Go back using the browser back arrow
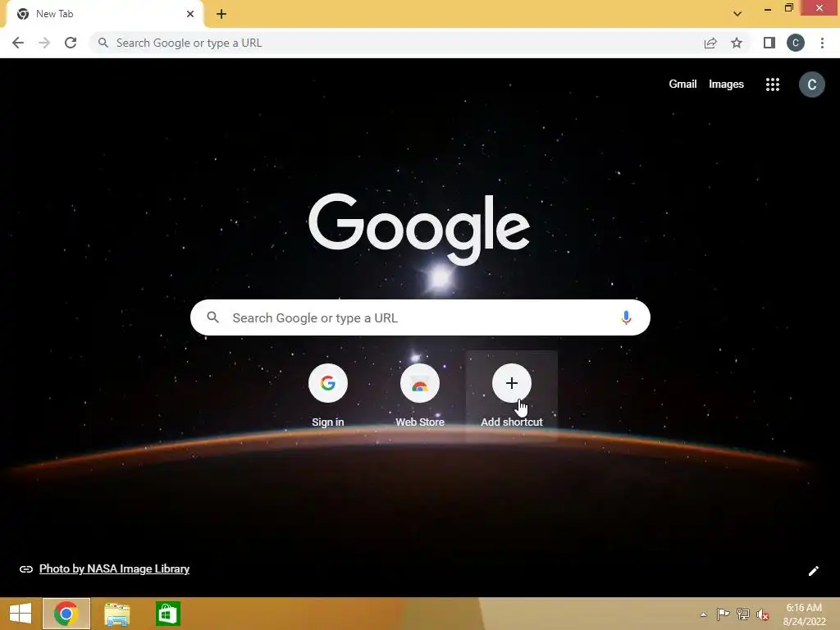The height and width of the screenshot is (630, 840). (x=18, y=43)
